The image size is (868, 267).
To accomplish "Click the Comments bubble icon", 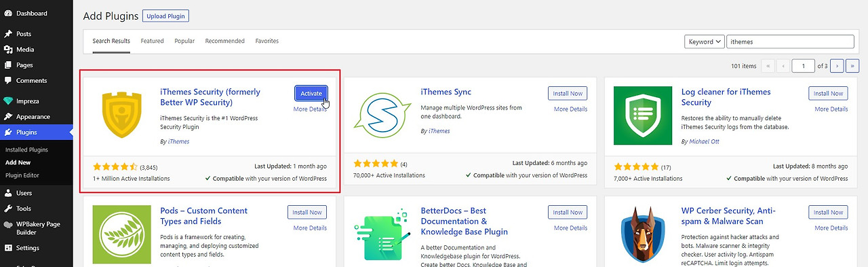I will [8, 80].
